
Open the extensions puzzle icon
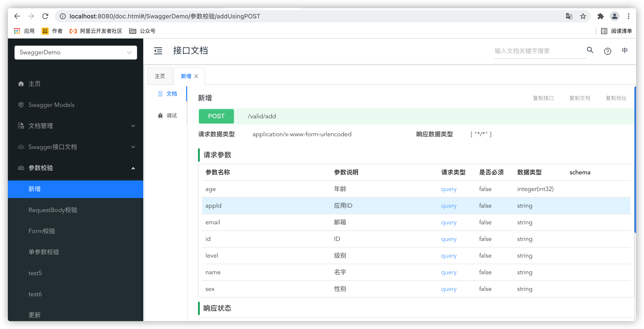(600, 16)
